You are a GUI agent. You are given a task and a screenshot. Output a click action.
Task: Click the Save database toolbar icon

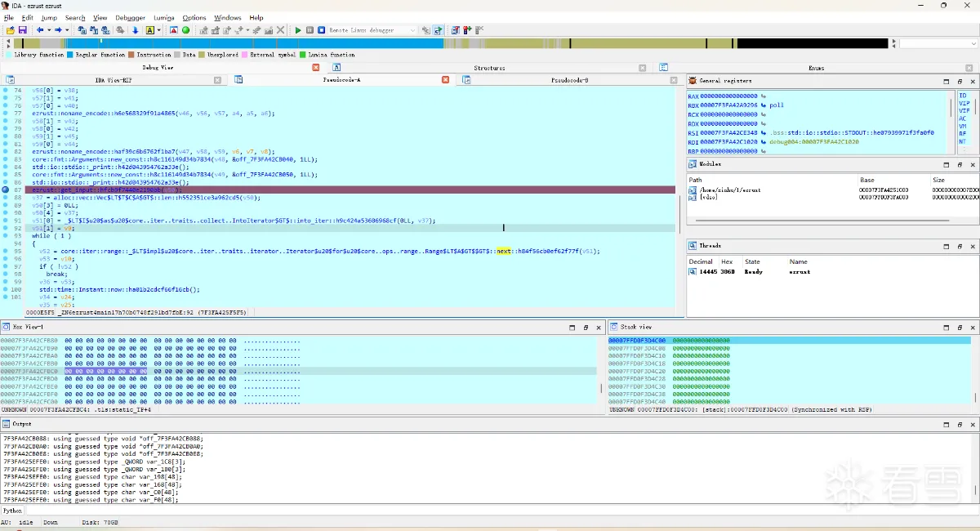[x=22, y=30]
